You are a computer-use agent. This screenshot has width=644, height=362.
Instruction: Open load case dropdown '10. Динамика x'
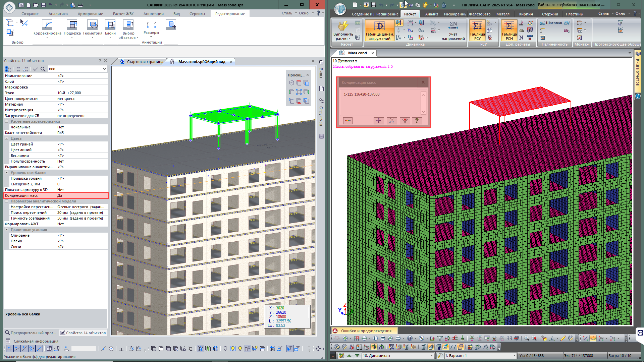[432, 356]
